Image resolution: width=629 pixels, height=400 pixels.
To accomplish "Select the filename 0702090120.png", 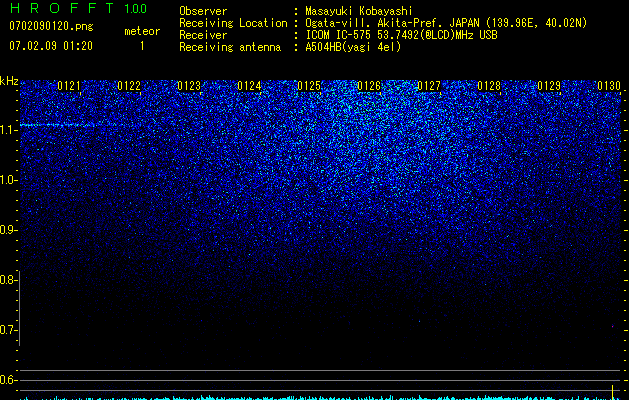I will [51, 26].
